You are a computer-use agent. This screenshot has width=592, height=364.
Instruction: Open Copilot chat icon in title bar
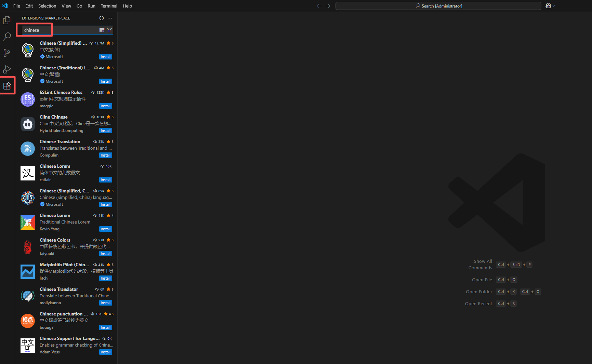(x=548, y=6)
